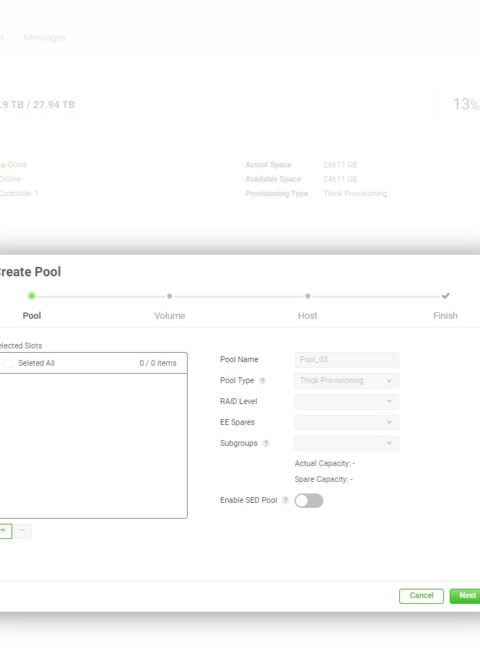Open the Subgroups help icon
480x650 pixels.
coord(266,443)
